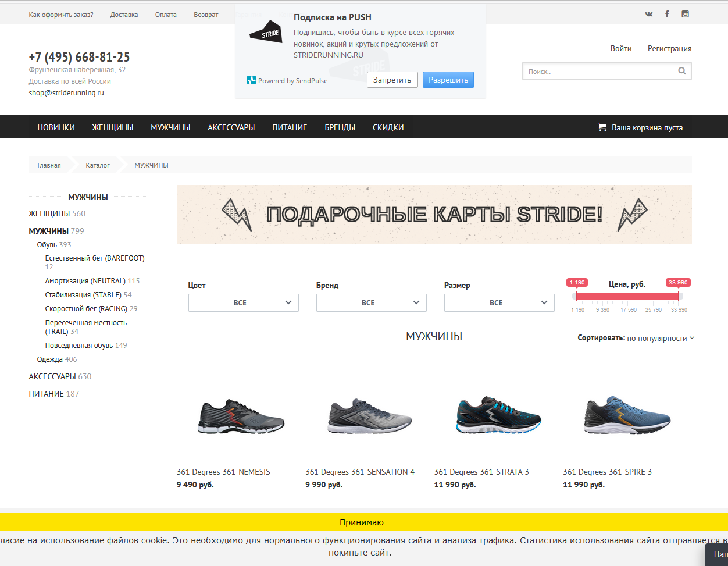Click the '9 490 руб.' price
The width and height of the screenshot is (728, 566).
195,485
